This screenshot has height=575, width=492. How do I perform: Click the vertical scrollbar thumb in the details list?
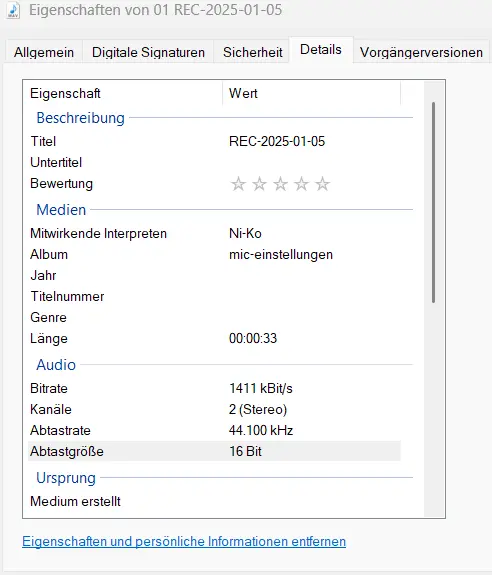433,202
